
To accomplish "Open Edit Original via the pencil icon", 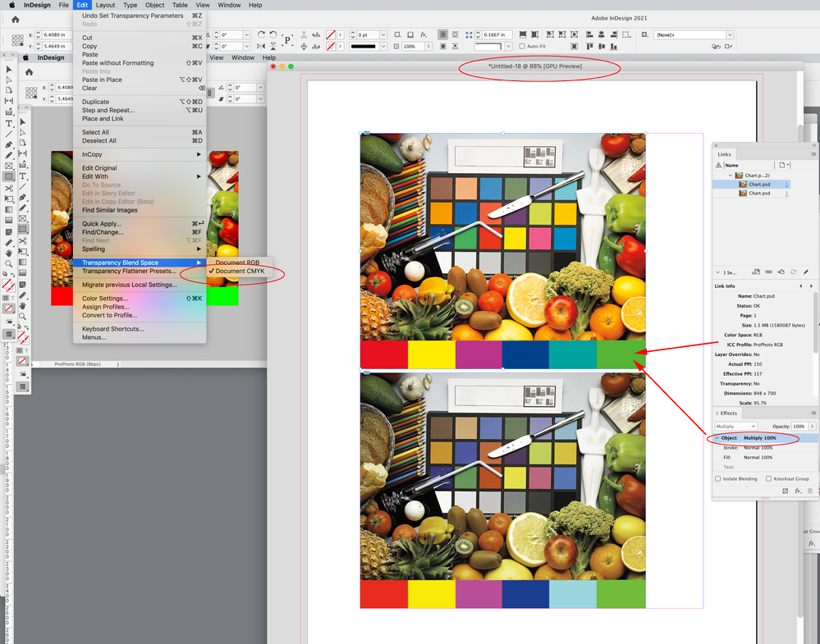I will point(806,271).
